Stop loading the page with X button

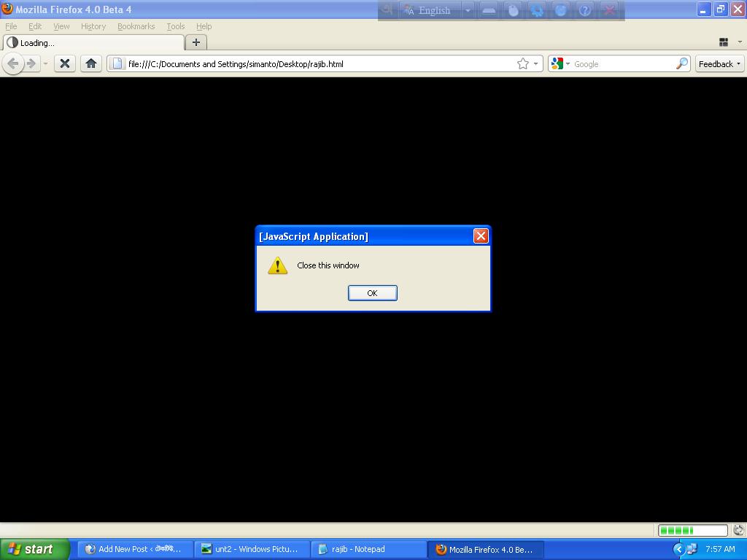(65, 63)
